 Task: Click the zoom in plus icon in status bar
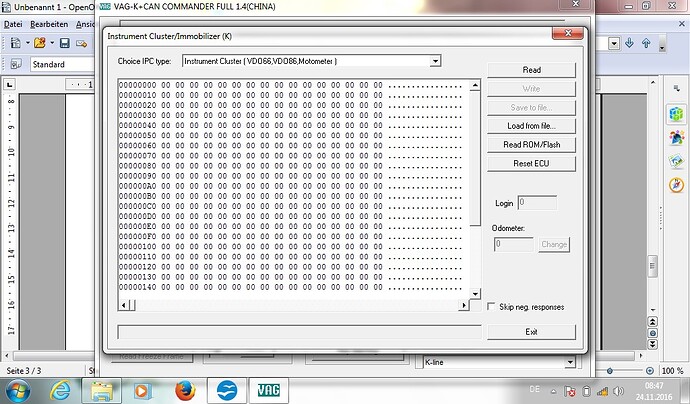point(650,371)
